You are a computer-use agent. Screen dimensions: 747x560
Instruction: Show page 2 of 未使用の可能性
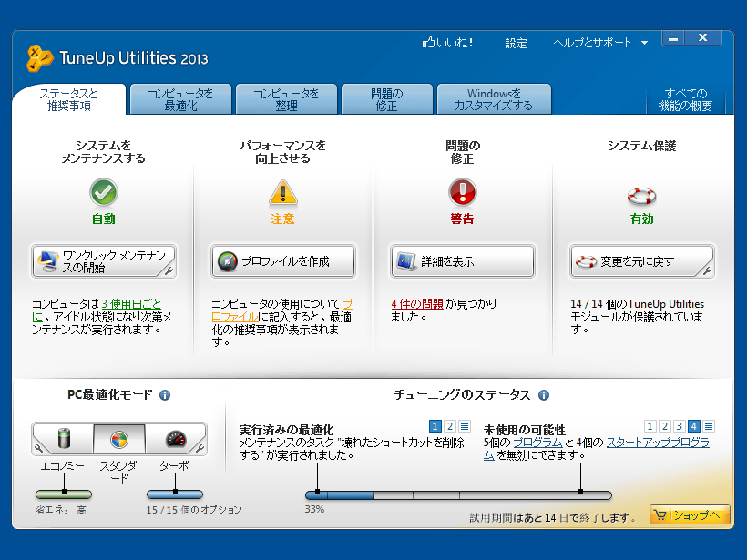tap(665, 426)
